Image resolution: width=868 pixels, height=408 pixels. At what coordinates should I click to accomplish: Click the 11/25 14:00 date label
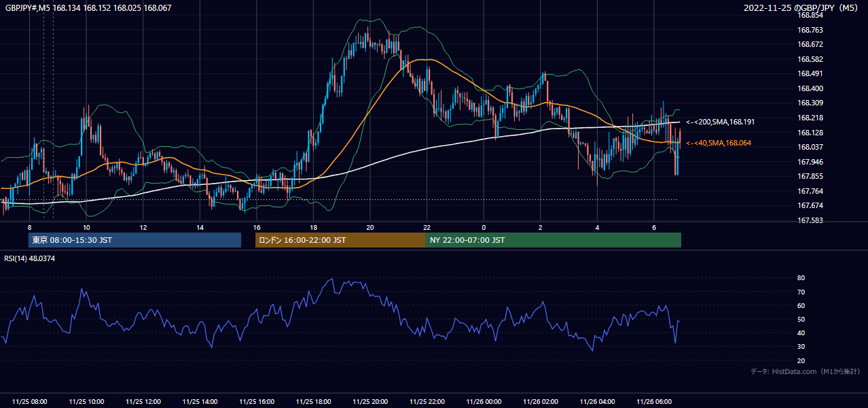[200, 401]
